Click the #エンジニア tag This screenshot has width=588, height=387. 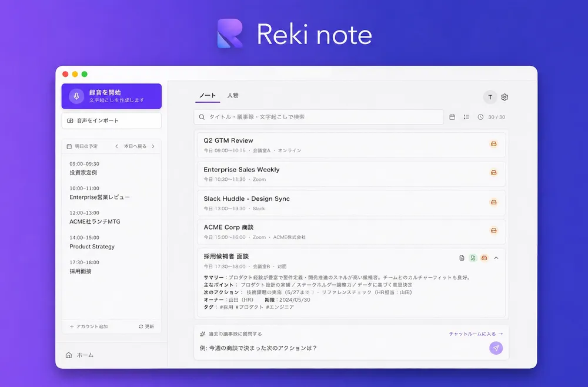coord(280,307)
